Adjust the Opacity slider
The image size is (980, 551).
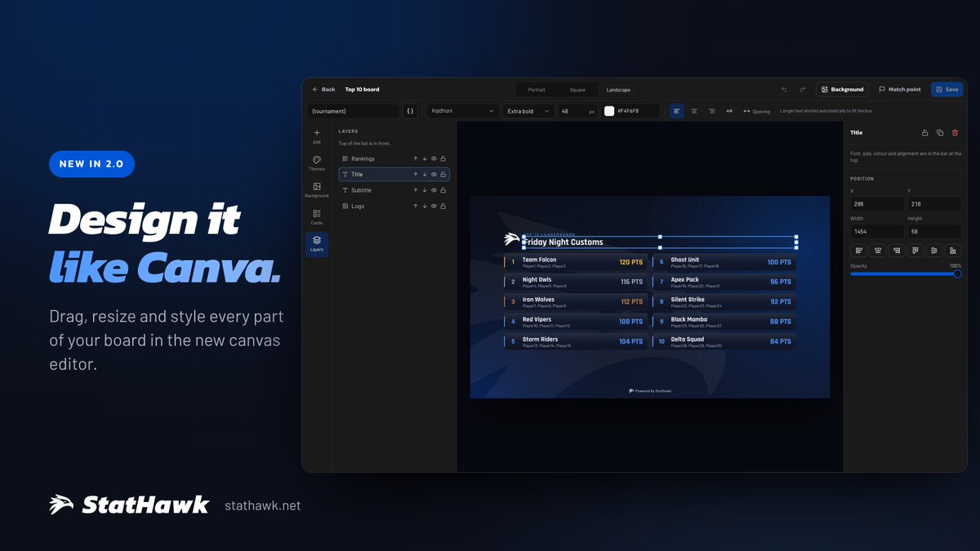[906, 274]
